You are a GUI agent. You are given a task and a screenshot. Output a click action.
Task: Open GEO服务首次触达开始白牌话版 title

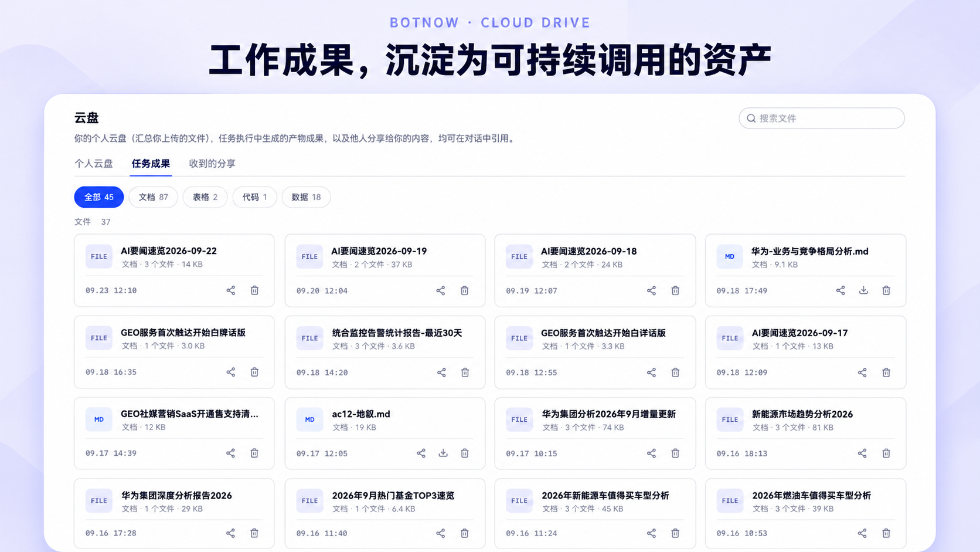pos(183,332)
